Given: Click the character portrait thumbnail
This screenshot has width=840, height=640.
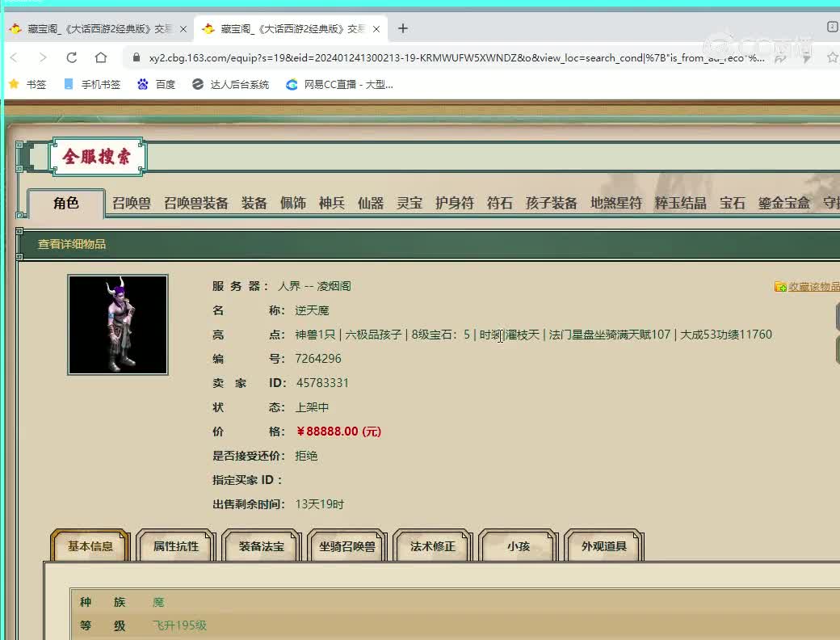Looking at the screenshot, I should click(118, 325).
